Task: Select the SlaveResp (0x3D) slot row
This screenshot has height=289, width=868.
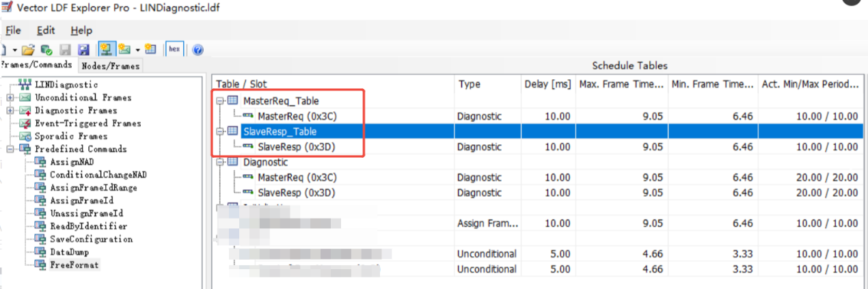Action: point(296,147)
